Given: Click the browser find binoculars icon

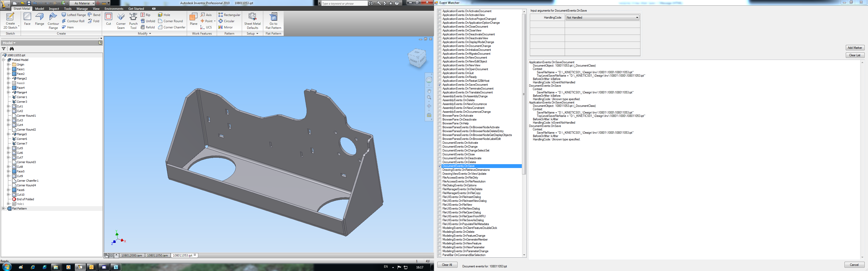Looking at the screenshot, I should pyautogui.click(x=12, y=49).
